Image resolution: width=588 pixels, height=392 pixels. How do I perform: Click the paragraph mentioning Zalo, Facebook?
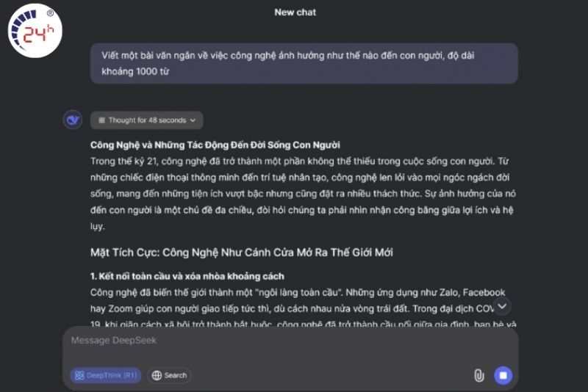tap(303, 308)
